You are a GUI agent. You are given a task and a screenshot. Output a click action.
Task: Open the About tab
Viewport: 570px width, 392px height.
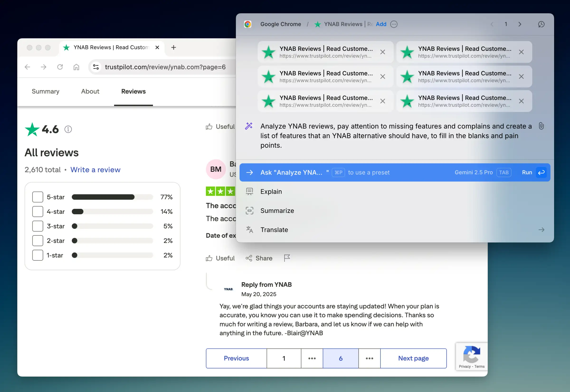[x=90, y=91]
